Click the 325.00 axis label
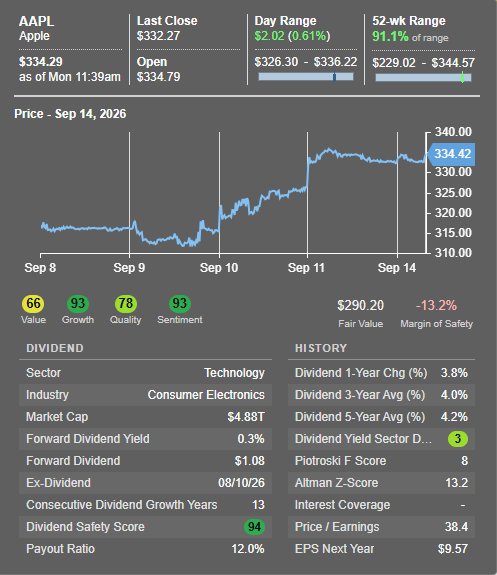 453,193
